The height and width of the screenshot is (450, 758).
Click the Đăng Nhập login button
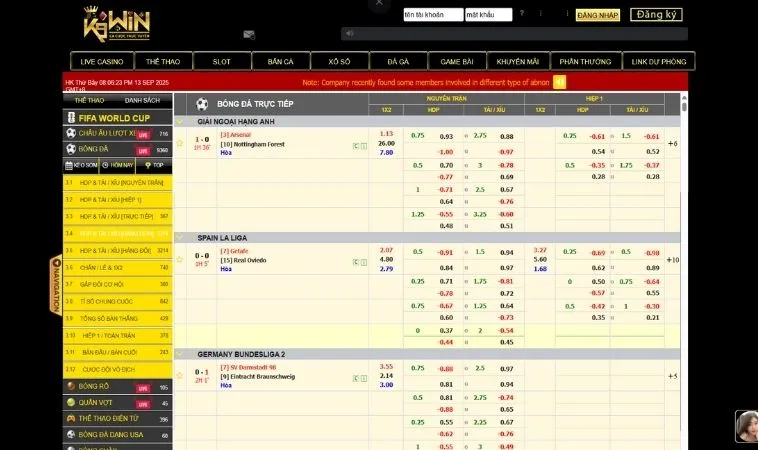click(598, 15)
